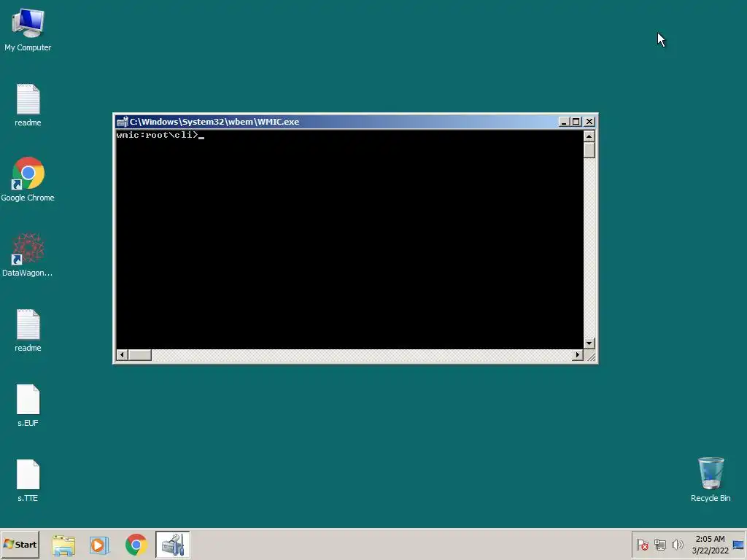Click the horizontal scrollbar thumb
Screen dimensions: 747x560
click(x=139, y=355)
